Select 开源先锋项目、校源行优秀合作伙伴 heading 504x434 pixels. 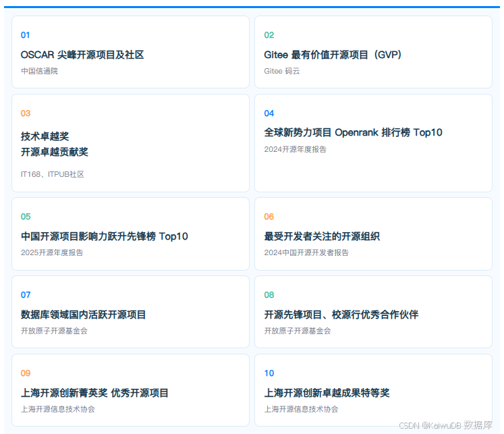tap(341, 315)
